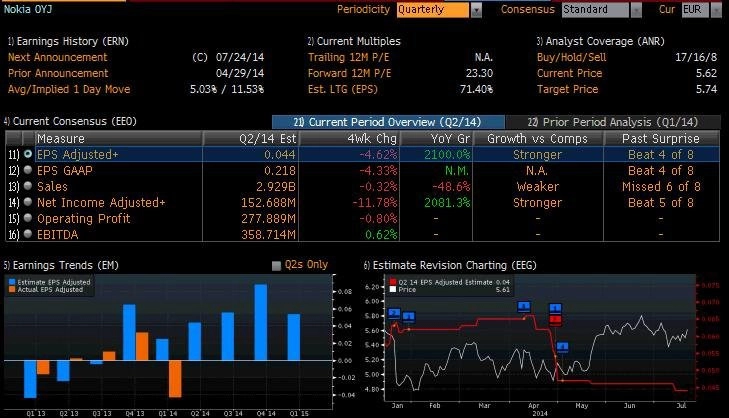Click the blue event marker below the red marker
The width and height of the screenshot is (729, 418).
pyautogui.click(x=563, y=347)
